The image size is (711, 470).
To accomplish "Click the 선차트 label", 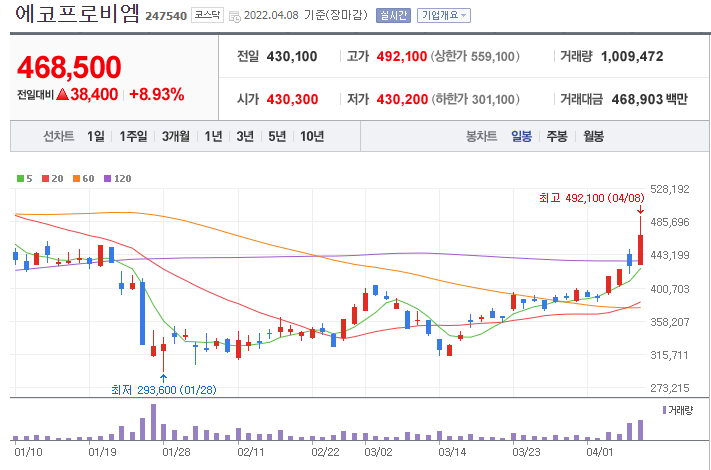I will [58, 136].
